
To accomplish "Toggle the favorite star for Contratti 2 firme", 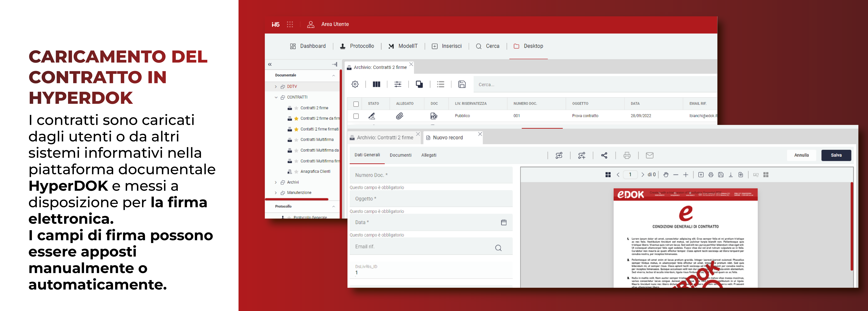I will (x=296, y=108).
